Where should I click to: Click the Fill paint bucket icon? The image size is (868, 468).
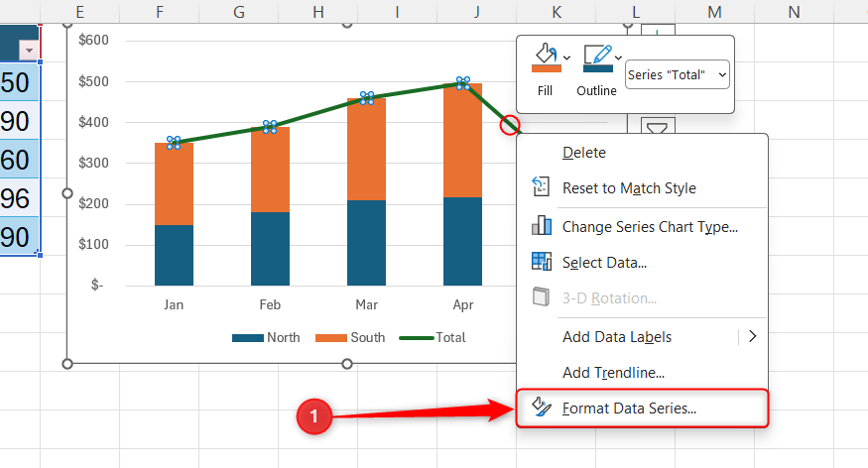coord(546,54)
